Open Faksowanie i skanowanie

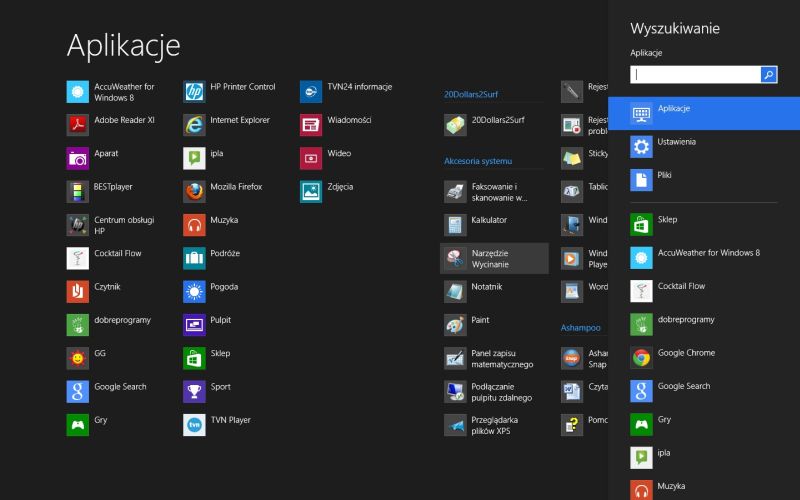click(x=486, y=192)
